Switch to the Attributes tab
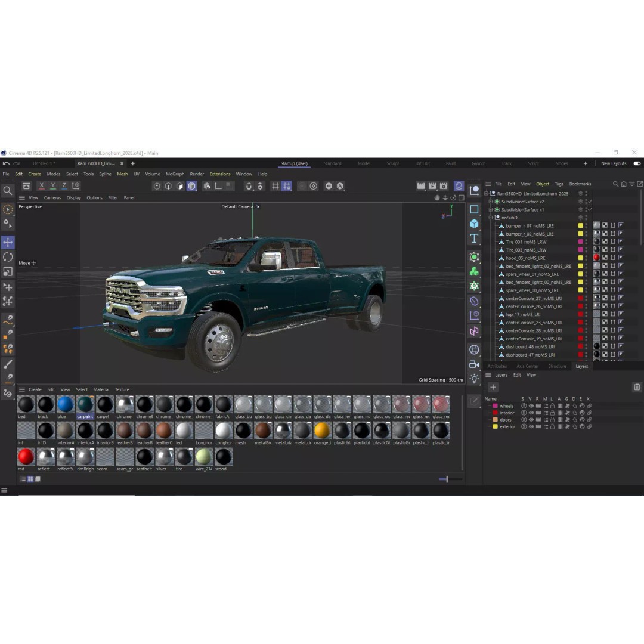Image resolution: width=644 pixels, height=644 pixels. (497, 366)
